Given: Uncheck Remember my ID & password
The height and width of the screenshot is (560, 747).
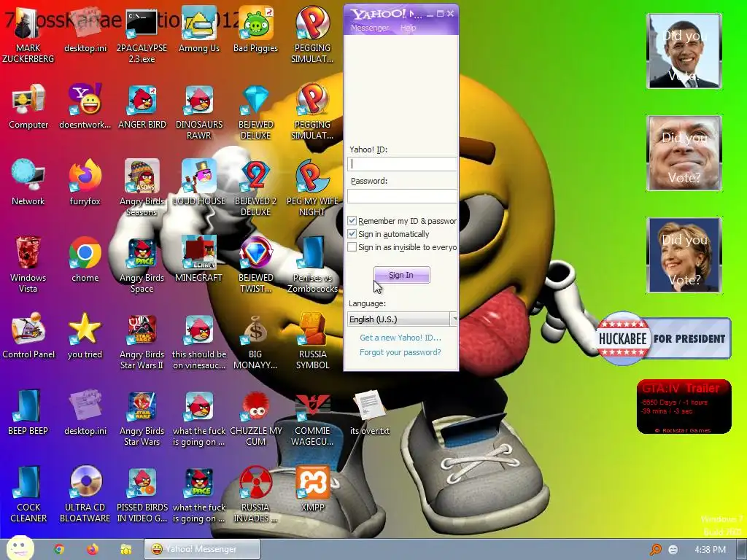Looking at the screenshot, I should 352,221.
